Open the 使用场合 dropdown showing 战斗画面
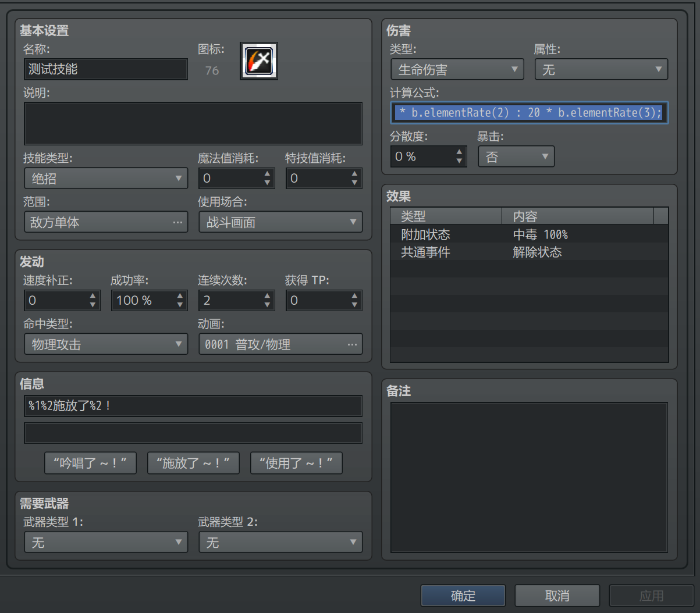Screen dimensions: 700x613 pos(280,222)
